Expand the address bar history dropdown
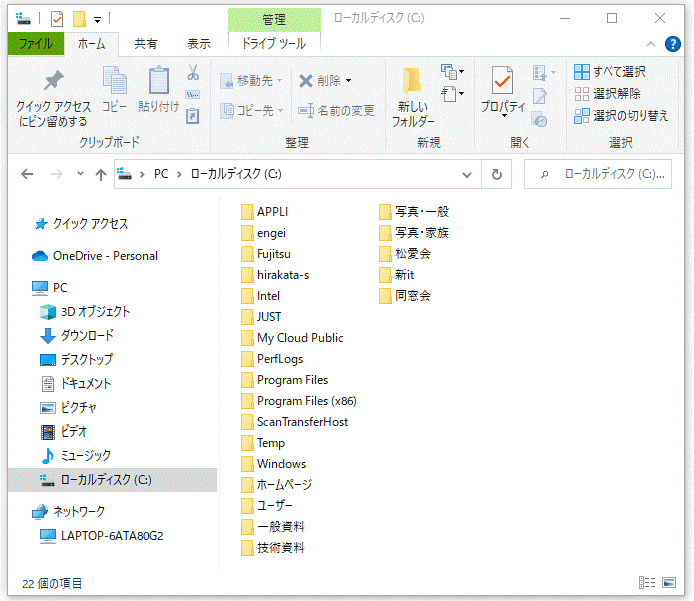The height and width of the screenshot is (601, 694). (x=467, y=174)
